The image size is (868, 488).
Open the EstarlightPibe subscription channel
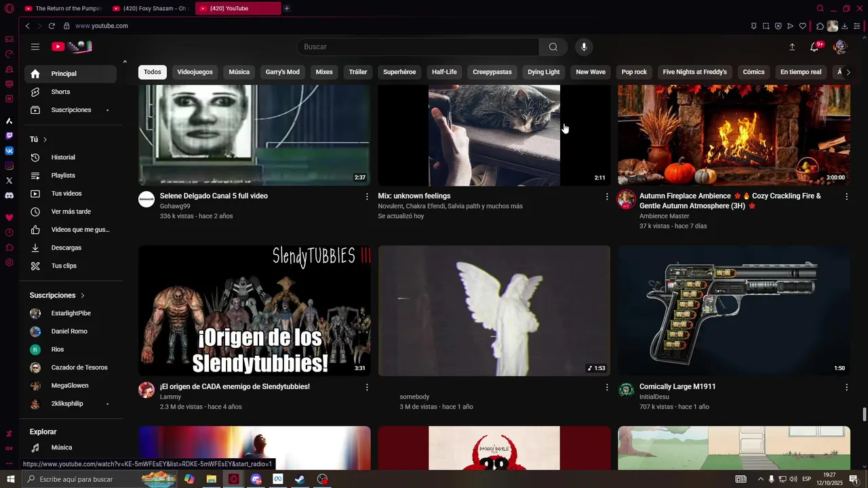[x=71, y=314]
